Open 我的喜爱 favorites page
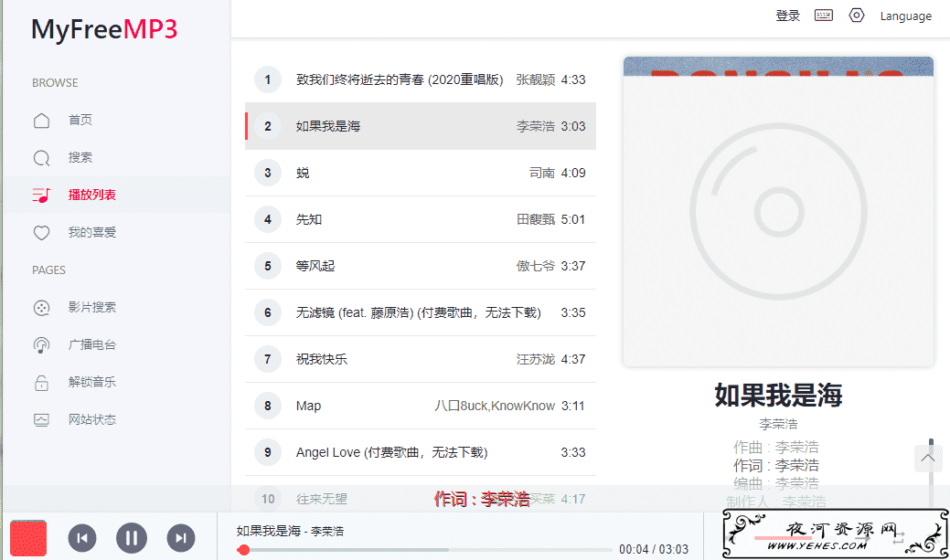 click(92, 232)
